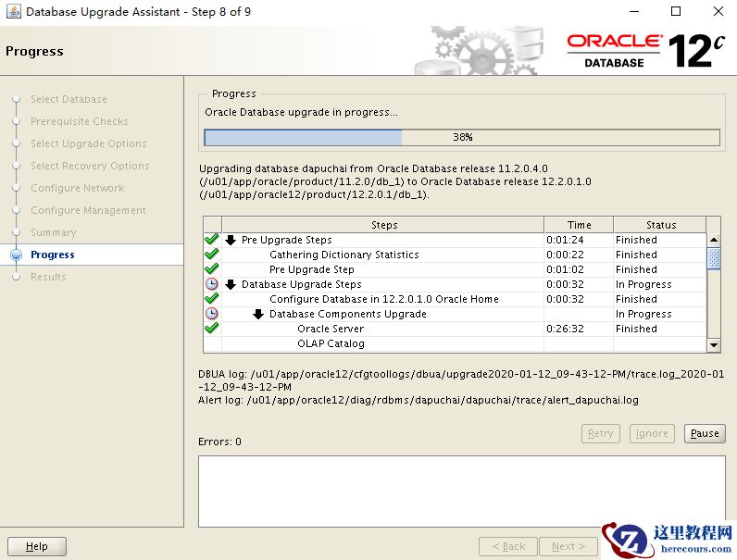
Task: Click the active Progress step bullet icon
Action: [17, 255]
